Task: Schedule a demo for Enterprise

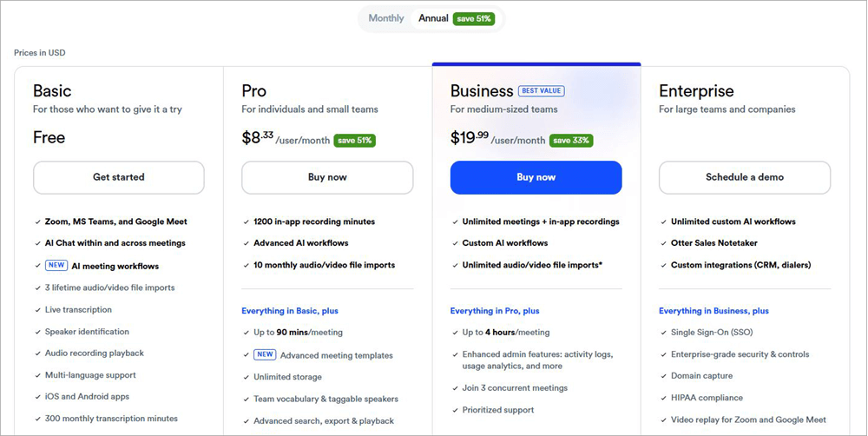Action: [x=744, y=177]
